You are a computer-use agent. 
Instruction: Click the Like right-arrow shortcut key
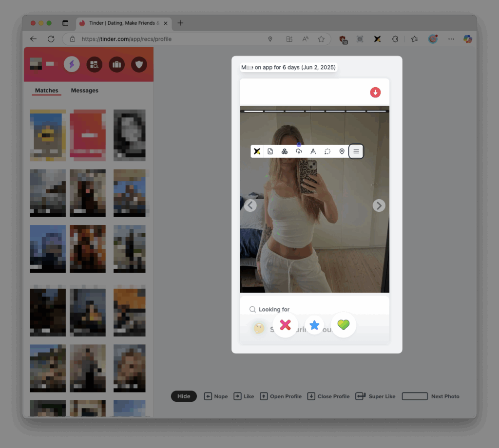[x=237, y=396]
